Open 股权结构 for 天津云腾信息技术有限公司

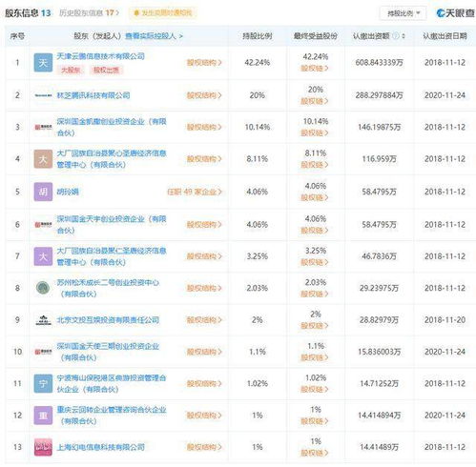point(204,63)
